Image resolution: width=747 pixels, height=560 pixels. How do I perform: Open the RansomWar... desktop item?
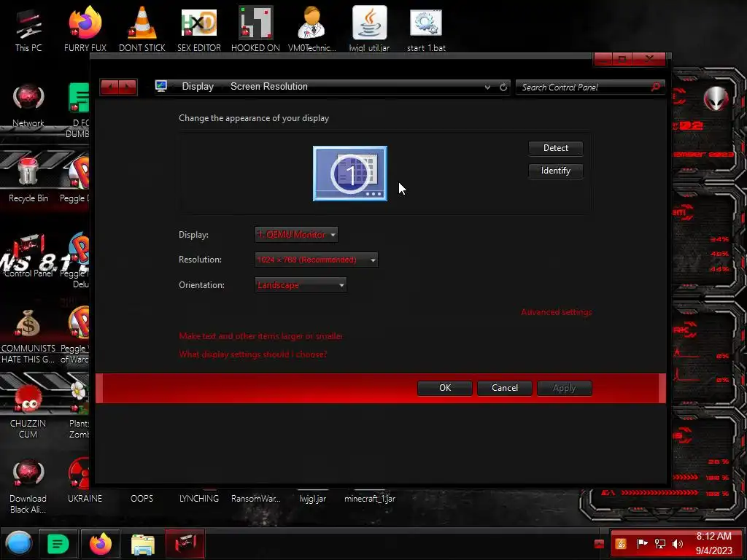tap(256, 499)
